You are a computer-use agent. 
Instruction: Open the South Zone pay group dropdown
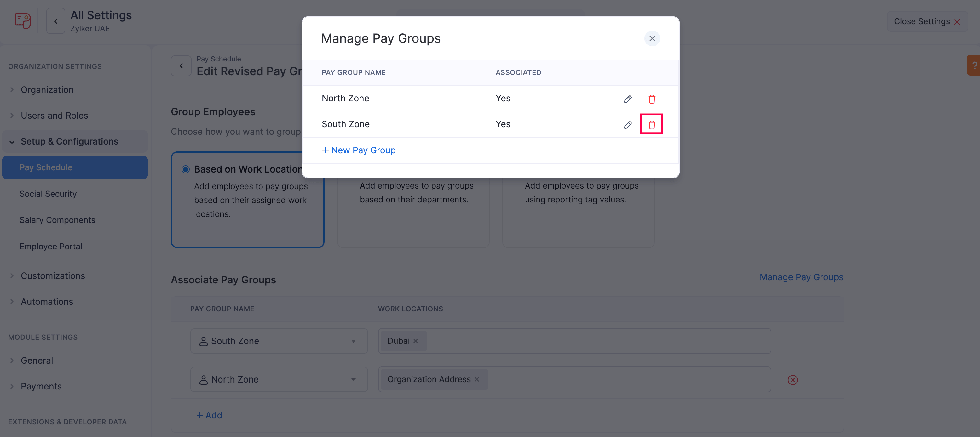pyautogui.click(x=279, y=341)
